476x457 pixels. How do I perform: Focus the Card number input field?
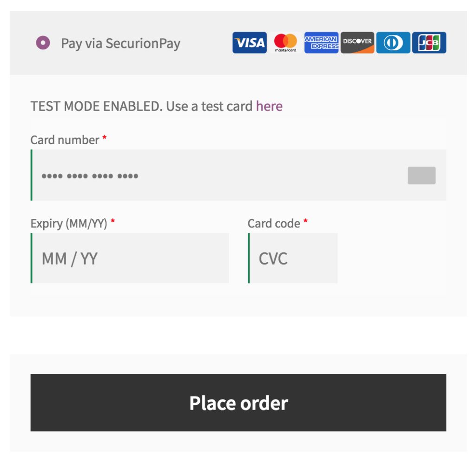218,175
